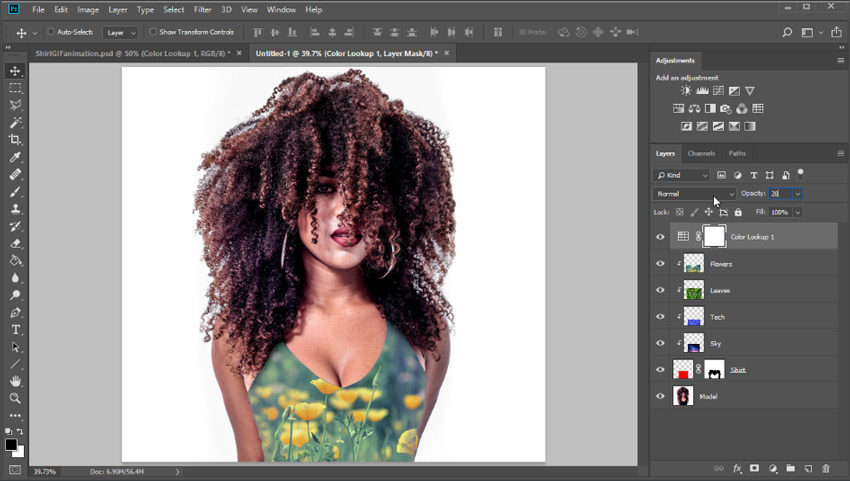Viewport: 850px width, 481px height.
Task: Switch to the Channels tab
Action: (701, 153)
